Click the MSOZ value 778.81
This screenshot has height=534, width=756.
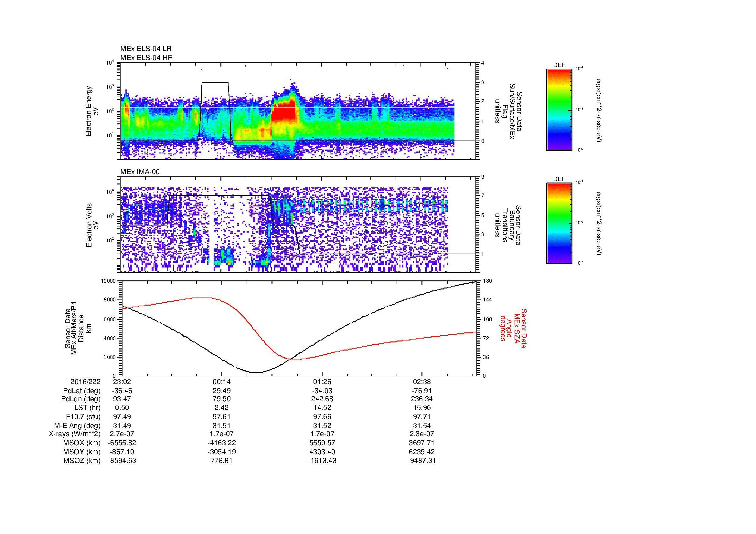point(222,461)
